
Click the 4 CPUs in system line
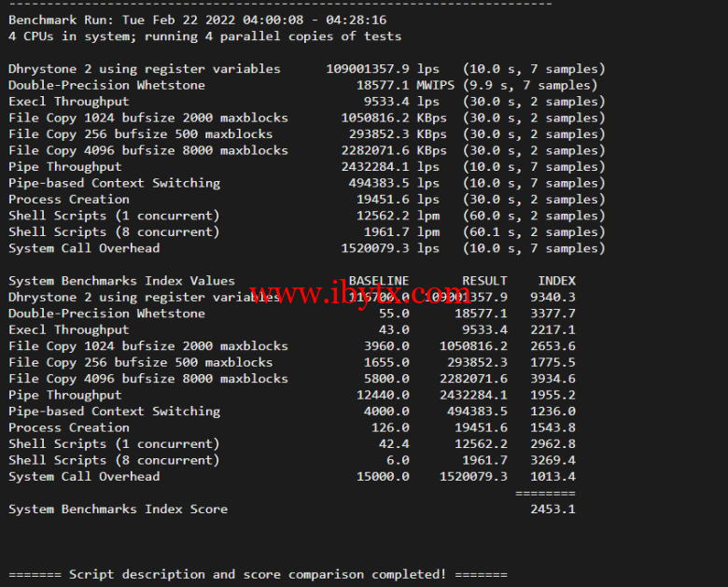click(204, 36)
